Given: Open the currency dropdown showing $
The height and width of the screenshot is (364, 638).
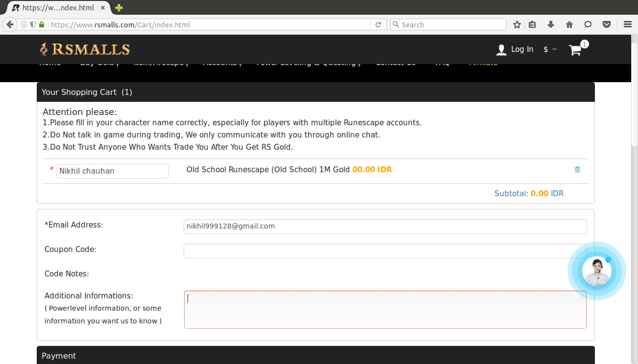Looking at the screenshot, I should [x=549, y=49].
